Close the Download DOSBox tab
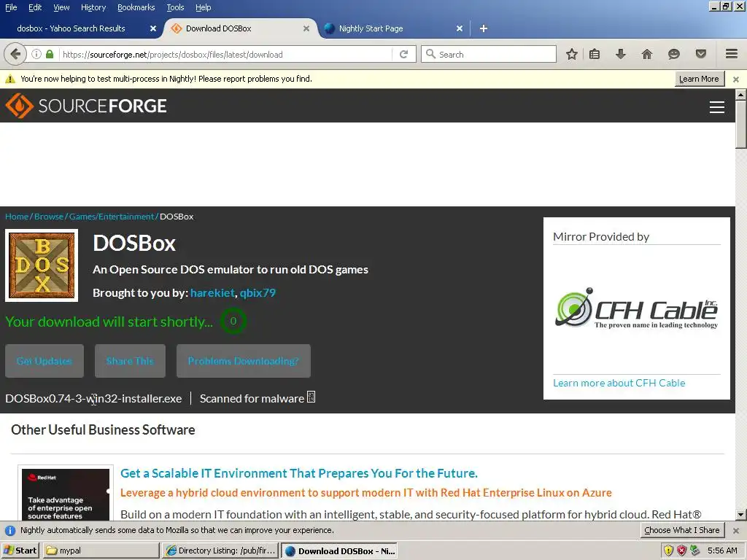 tap(306, 28)
